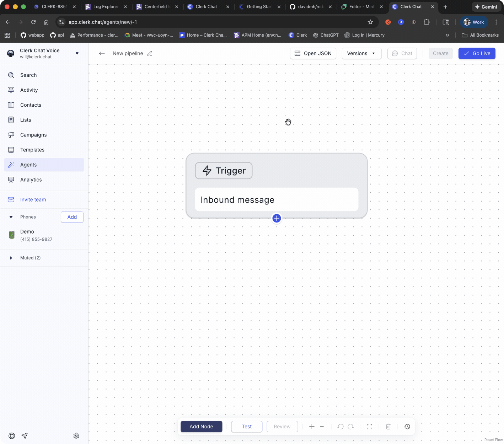Zoom in on the canvas
The width and height of the screenshot is (504, 444).
coord(312,427)
